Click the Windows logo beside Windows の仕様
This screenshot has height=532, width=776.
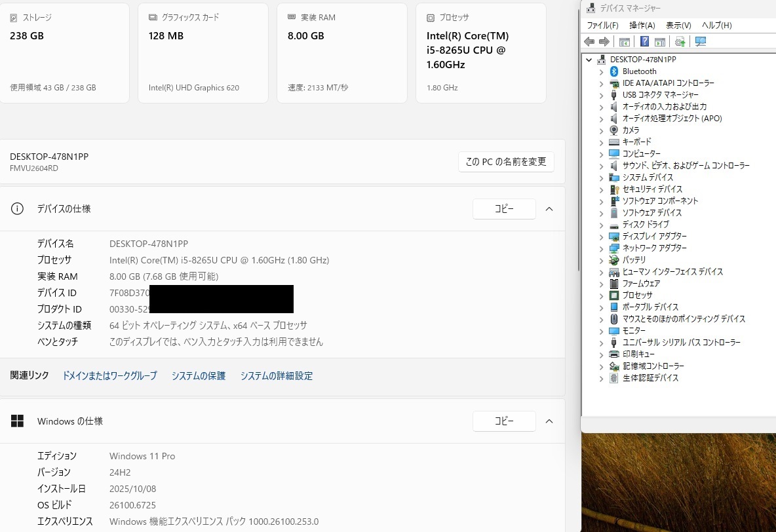[x=17, y=421]
